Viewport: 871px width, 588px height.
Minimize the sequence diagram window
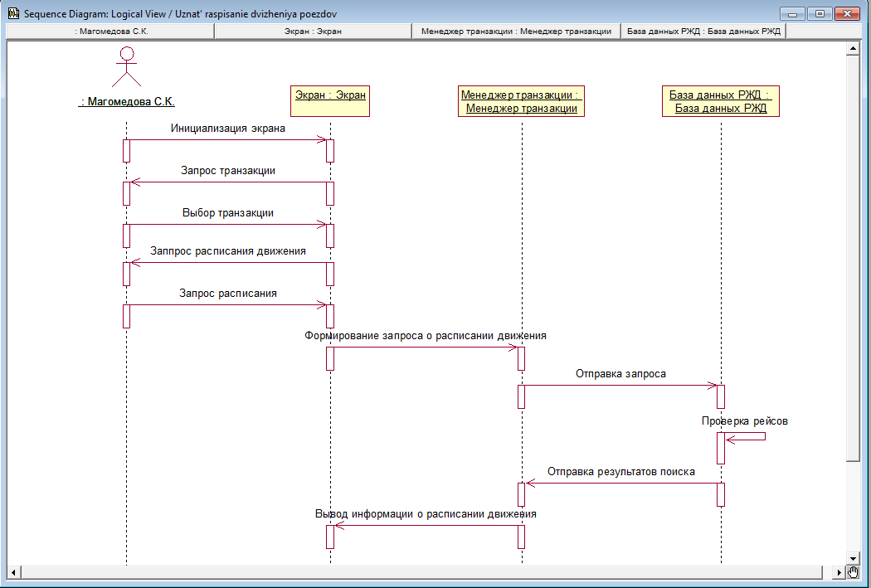(x=792, y=14)
